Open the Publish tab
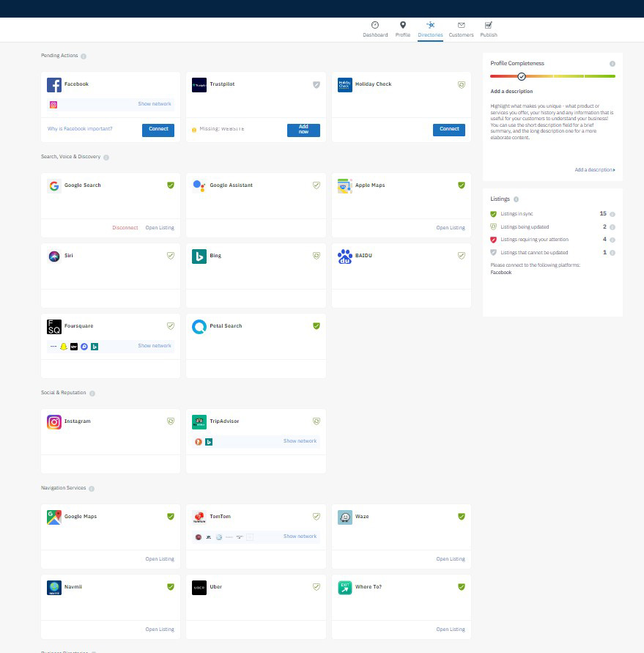Viewport: 644px width, 653px height. click(x=488, y=29)
